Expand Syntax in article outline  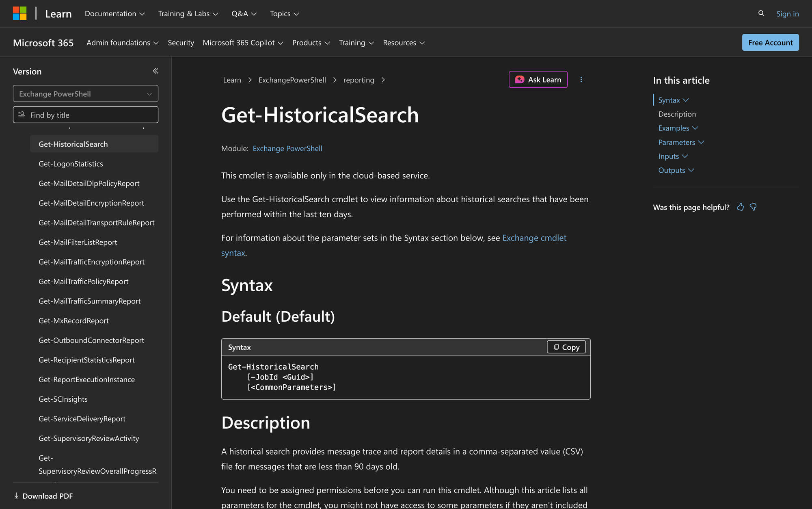coord(674,100)
